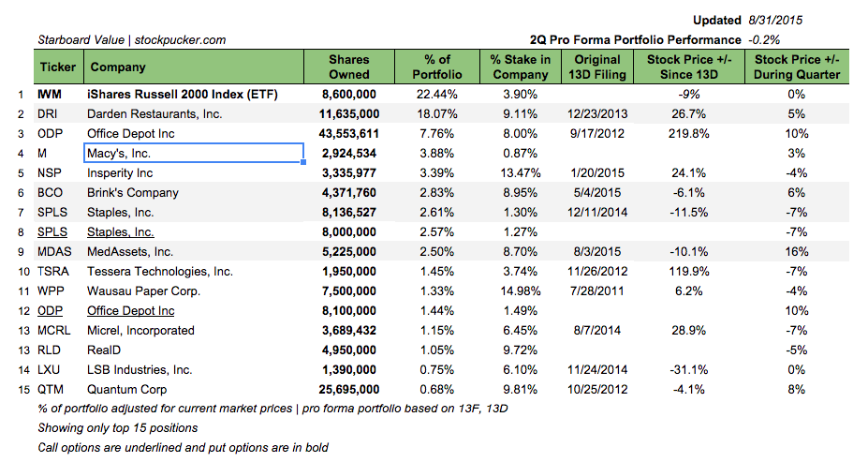Click shares owned value 11,635,000
This screenshot has width=868, height=462.
(x=349, y=114)
